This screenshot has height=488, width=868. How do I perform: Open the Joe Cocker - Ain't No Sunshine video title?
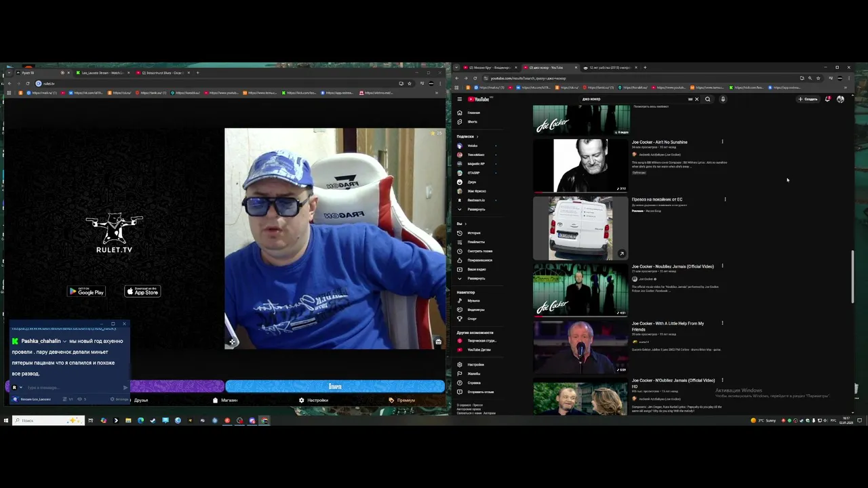coord(660,142)
